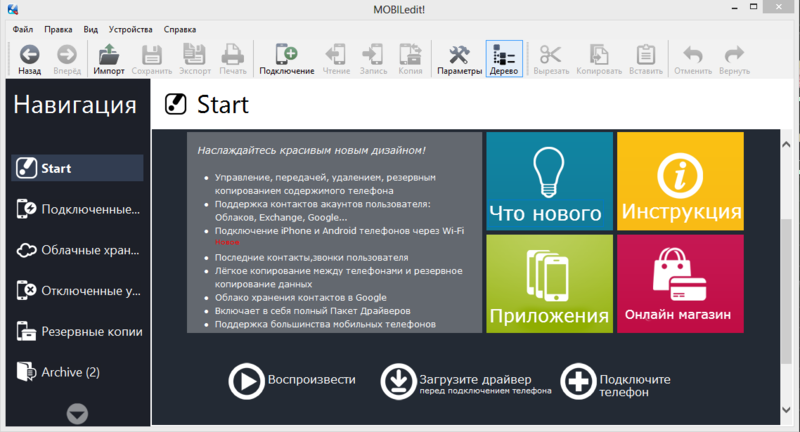
Task: Open the Инструкция info tile
Action: coord(680,181)
